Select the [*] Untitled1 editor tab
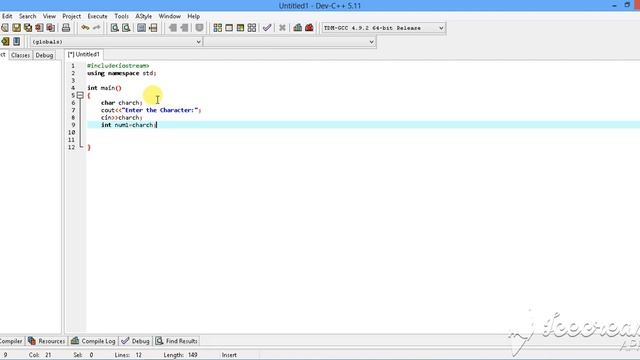The height and width of the screenshot is (360, 640). 84,54
